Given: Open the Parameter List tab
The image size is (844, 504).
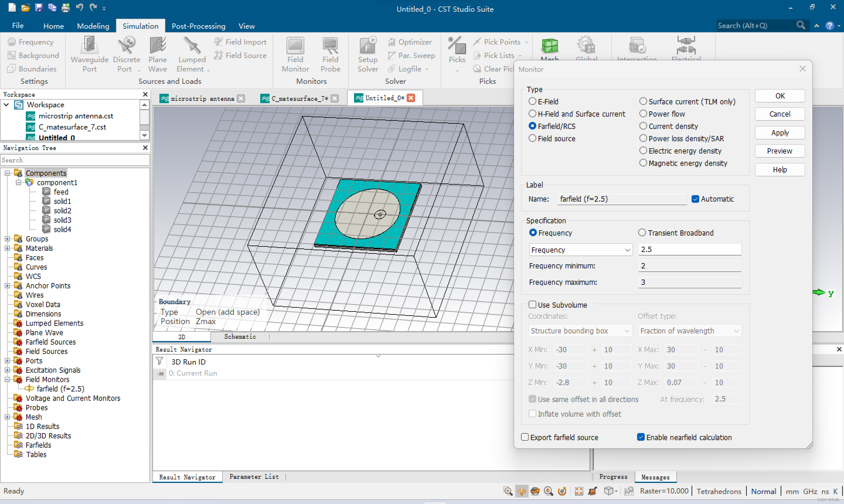Looking at the screenshot, I should 254,477.
